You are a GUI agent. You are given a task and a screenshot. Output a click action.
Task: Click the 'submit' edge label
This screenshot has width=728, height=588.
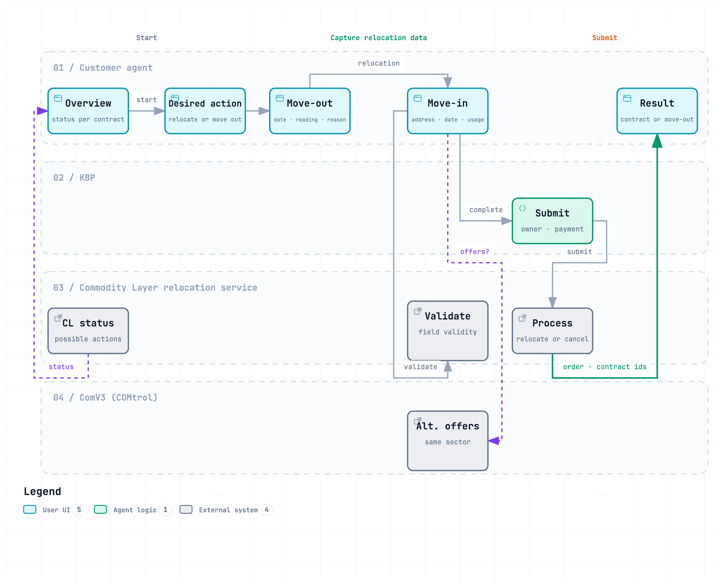(579, 252)
